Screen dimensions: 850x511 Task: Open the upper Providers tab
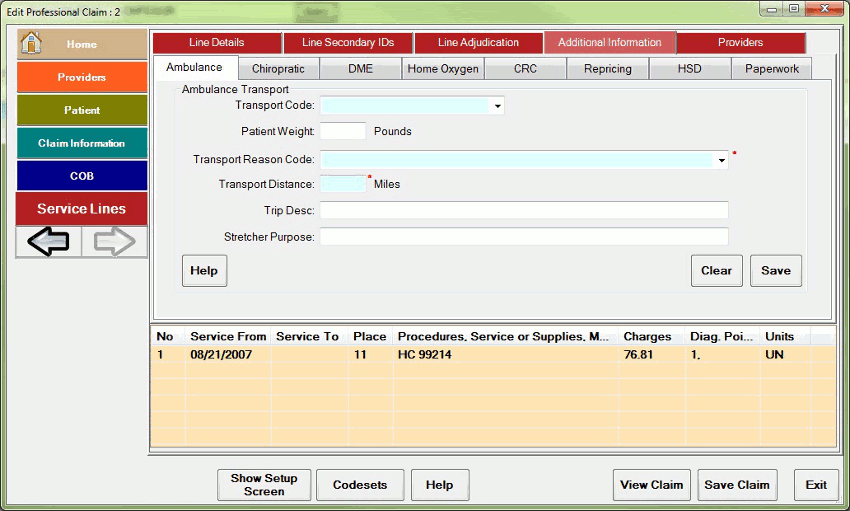coord(740,43)
